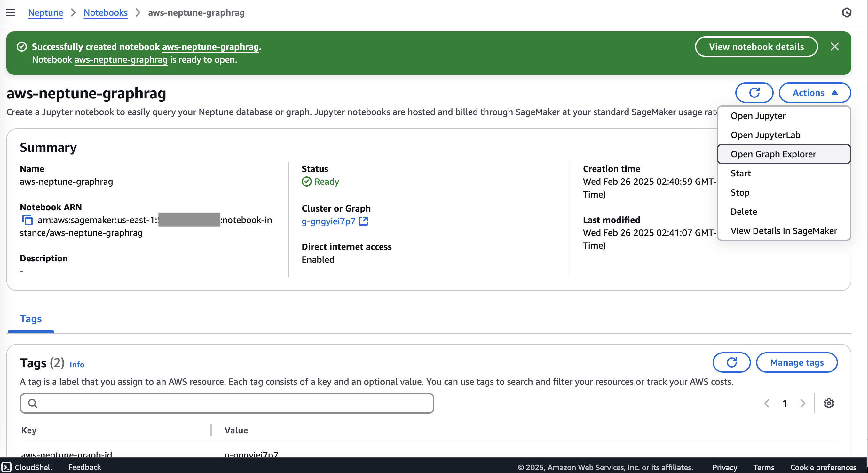Click the View notebook details button
Screen dimensions: 868x473
tap(756, 46)
